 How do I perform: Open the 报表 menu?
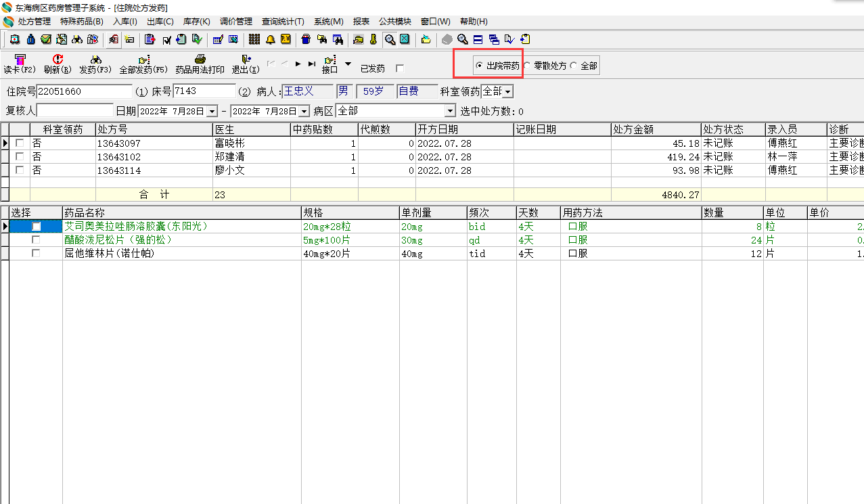click(361, 22)
